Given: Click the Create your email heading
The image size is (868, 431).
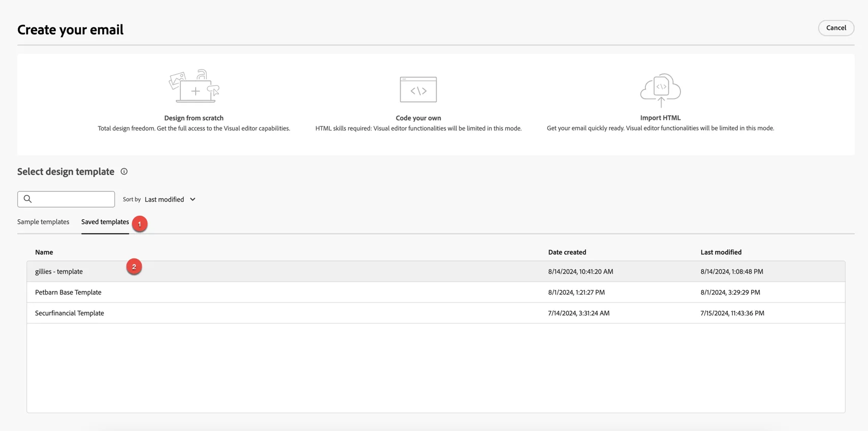Looking at the screenshot, I should pos(71,29).
